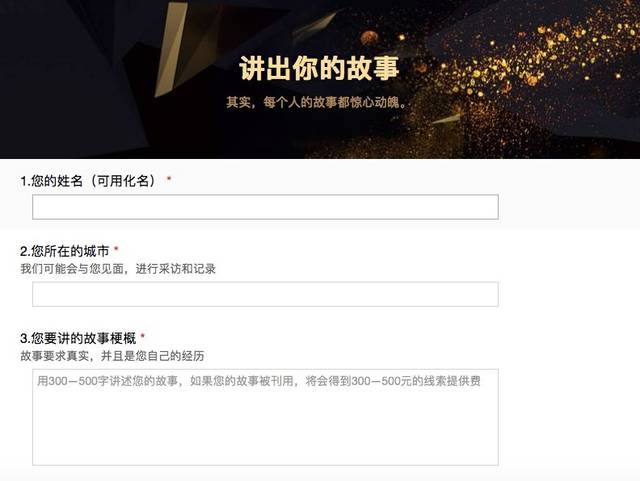
Task: Click the hint 我们可能会与您见面，进行采访和记录
Action: pyautogui.click(x=118, y=269)
